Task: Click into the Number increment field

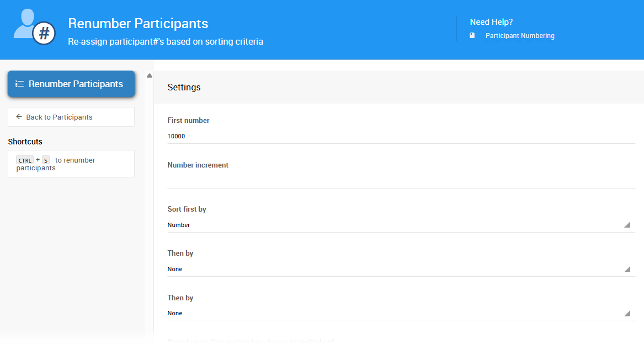Action: 401,180
